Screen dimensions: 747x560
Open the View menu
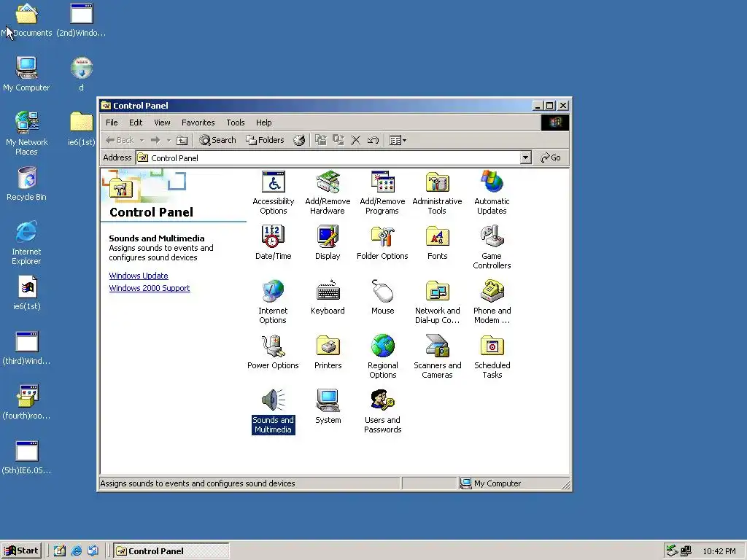pyautogui.click(x=162, y=122)
